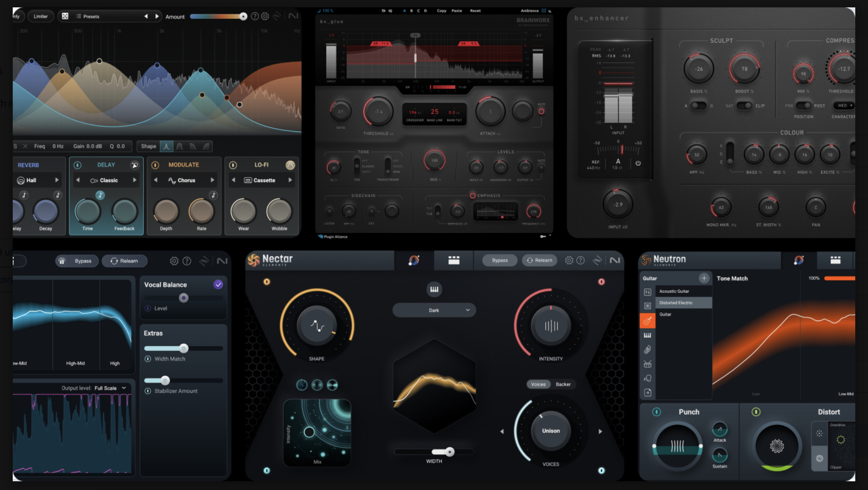Toggle Vocal Balance checkmark on or off
868x490 pixels.
tap(219, 285)
